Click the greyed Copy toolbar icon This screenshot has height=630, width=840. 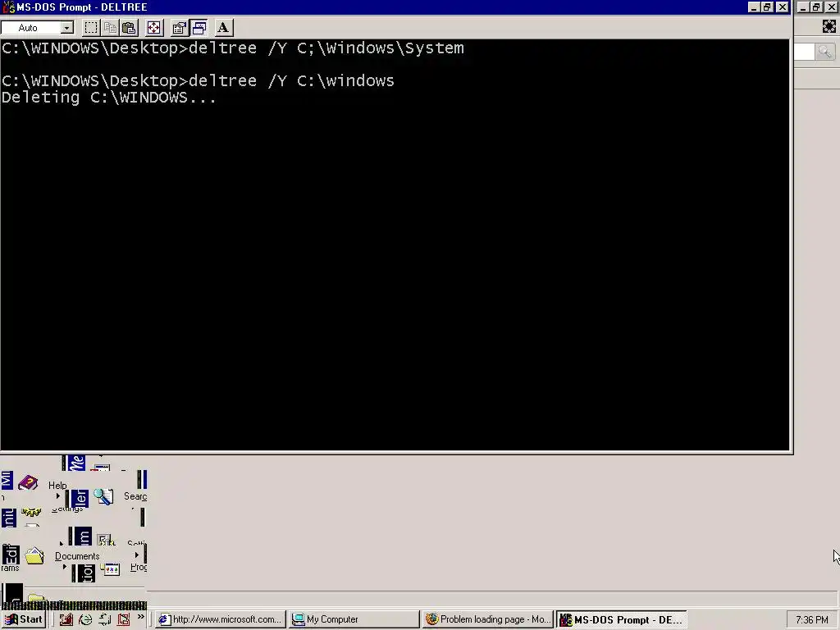coord(111,28)
